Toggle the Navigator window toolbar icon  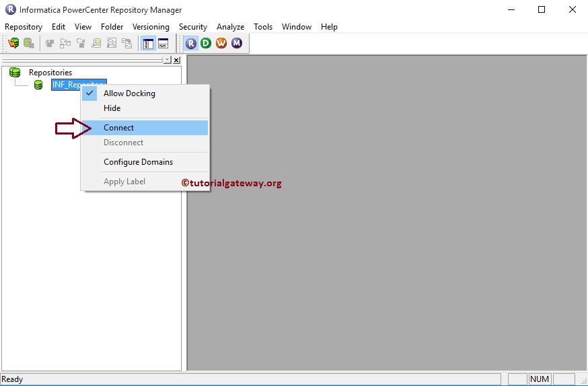point(148,44)
